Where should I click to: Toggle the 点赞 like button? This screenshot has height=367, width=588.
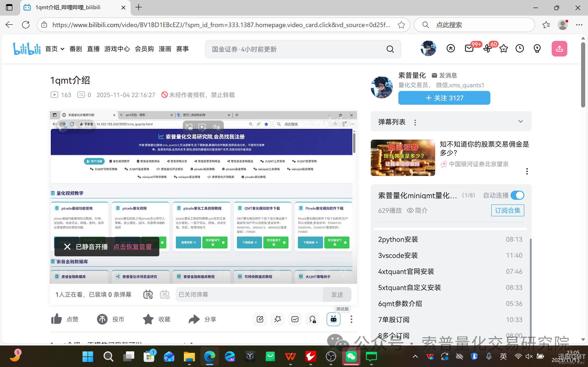[56, 319]
